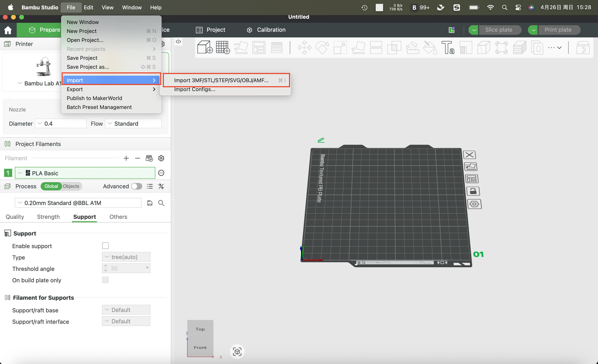598x364 pixels.
Task: Open the Assembly view icon in toolbar
Action: tap(583, 47)
